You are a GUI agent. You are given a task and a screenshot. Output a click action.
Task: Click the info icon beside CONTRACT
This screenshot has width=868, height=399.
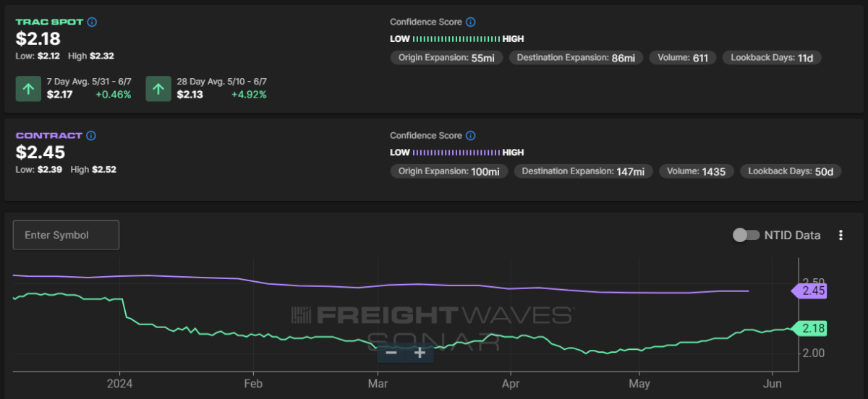pos(90,135)
